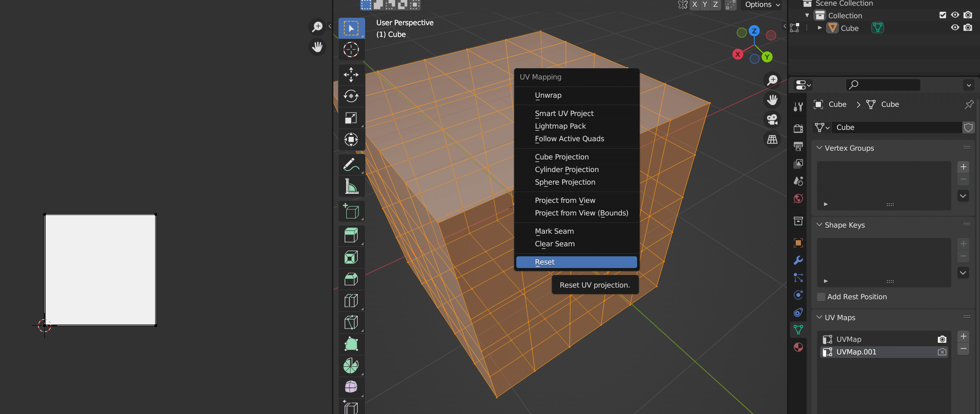
Task: Toggle Y axis mirror button
Action: click(x=705, y=4)
